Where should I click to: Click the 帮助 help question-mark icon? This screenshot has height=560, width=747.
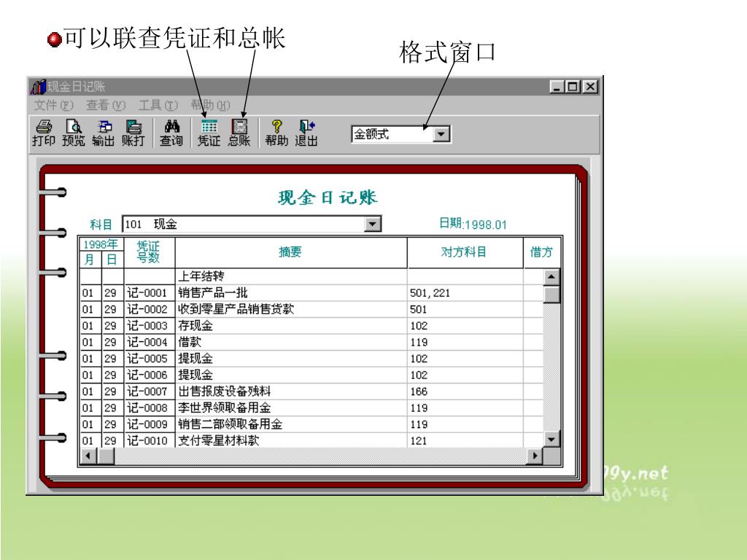pyautogui.click(x=276, y=133)
